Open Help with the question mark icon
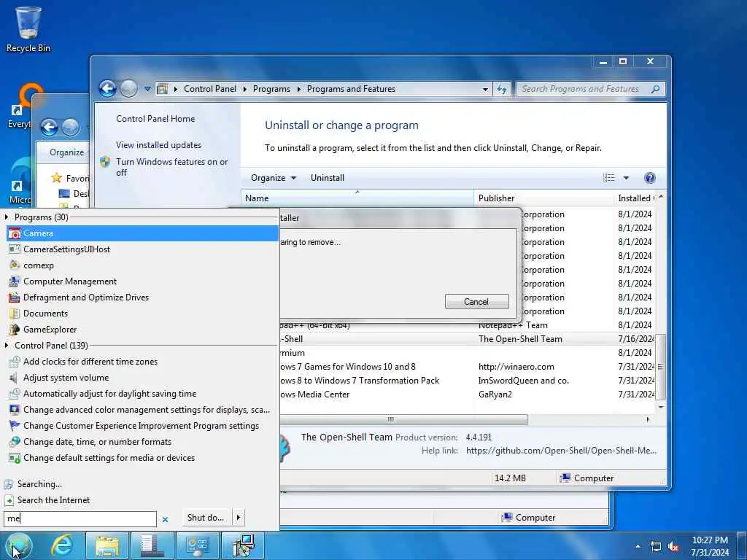Viewport: 747px width, 560px height. [650, 178]
